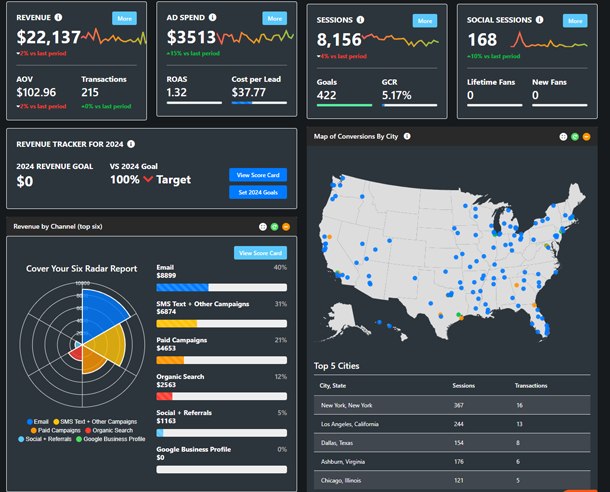Refresh the map panel with green icon
Screen dimensions: 610x492
pos(575,136)
